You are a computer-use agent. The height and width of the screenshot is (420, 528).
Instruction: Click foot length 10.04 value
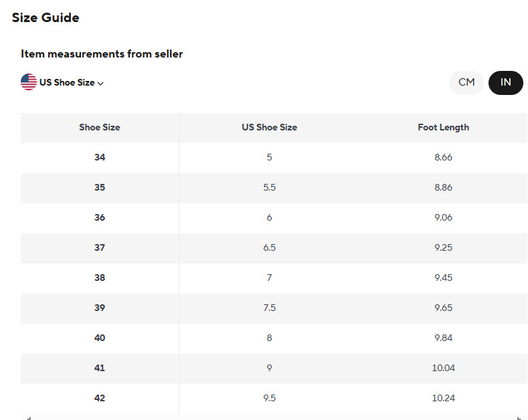[x=443, y=368]
